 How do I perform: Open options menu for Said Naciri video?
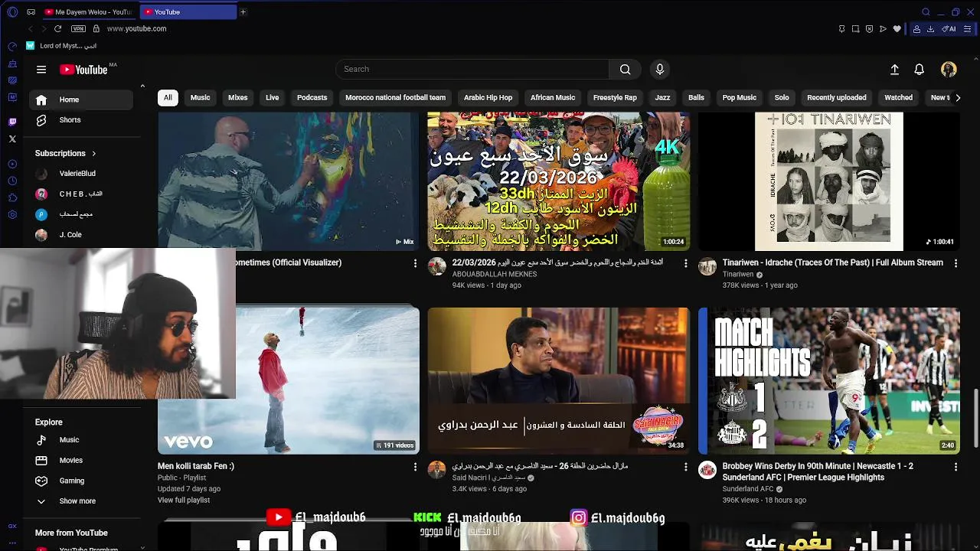coord(685,467)
